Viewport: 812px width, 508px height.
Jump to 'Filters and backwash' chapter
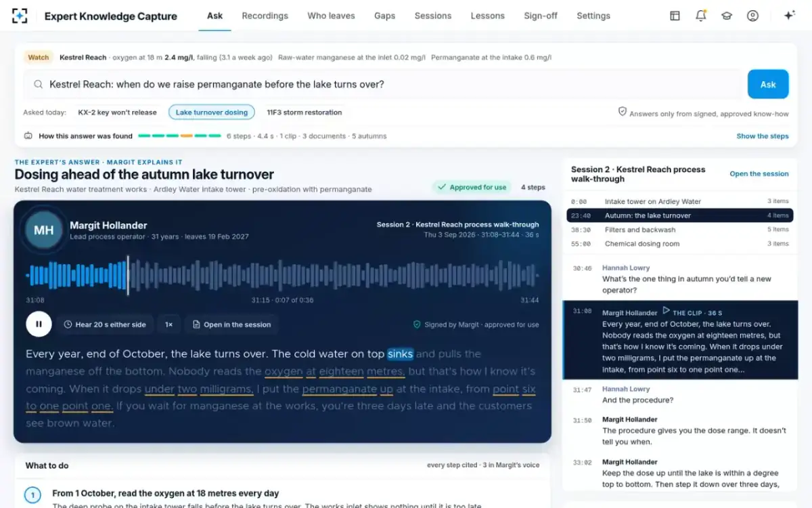click(679, 230)
